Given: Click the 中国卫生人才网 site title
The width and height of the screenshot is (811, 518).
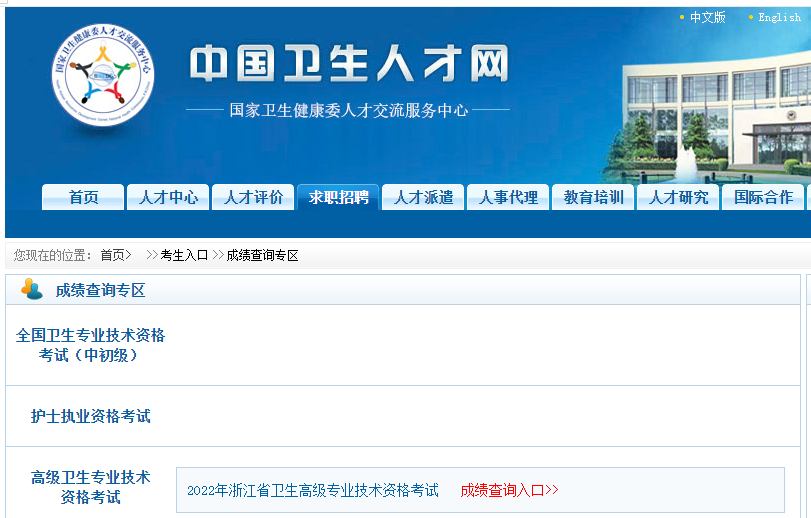Looking at the screenshot, I should coord(349,63).
